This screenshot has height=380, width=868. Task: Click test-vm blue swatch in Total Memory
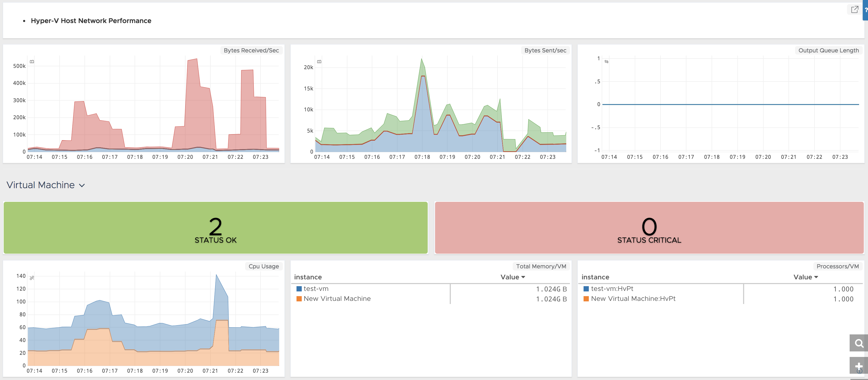[299, 289]
